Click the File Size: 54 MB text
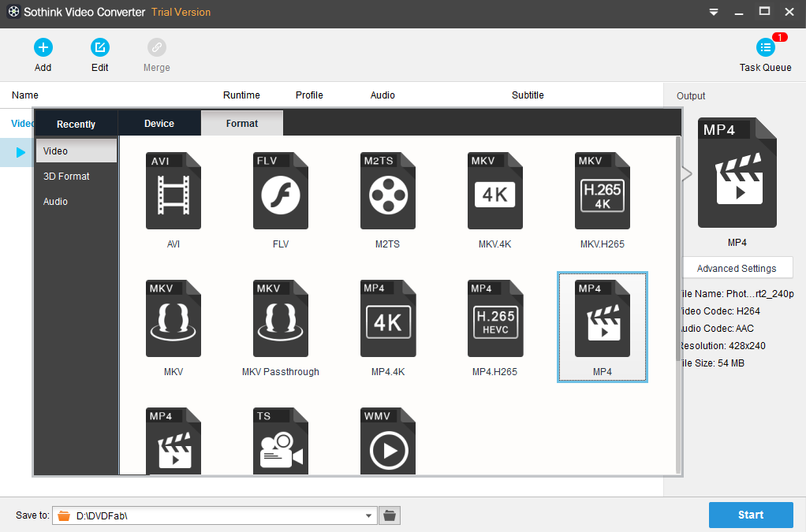The width and height of the screenshot is (806, 532). pos(714,363)
